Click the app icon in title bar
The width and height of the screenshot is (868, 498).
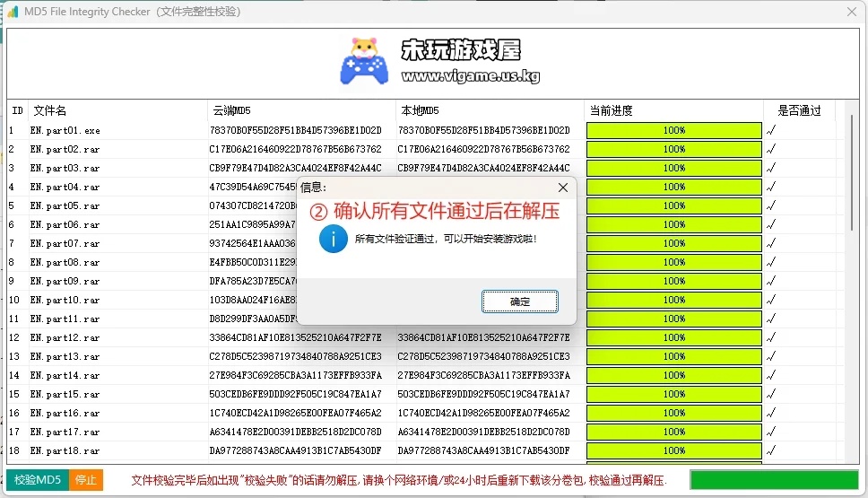pos(13,11)
